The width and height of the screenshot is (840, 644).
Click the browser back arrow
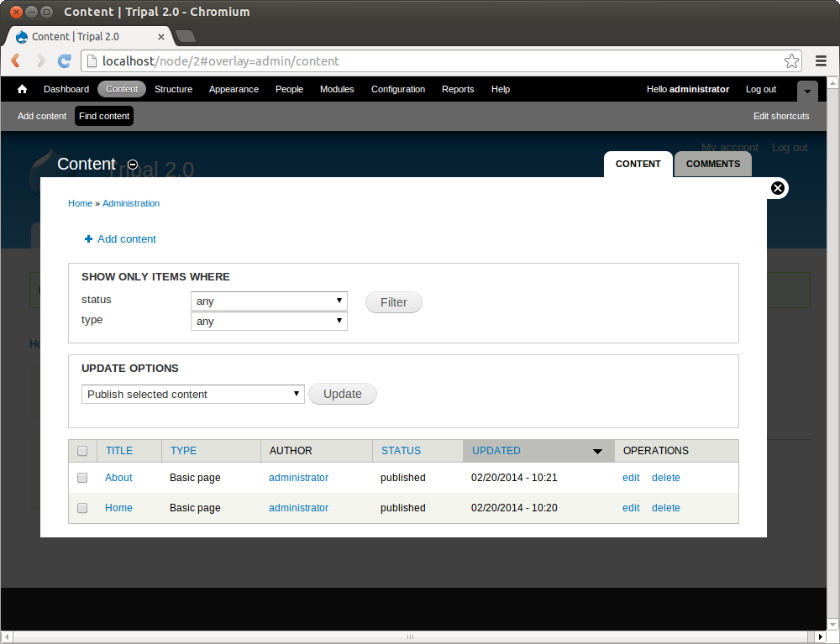[15, 60]
